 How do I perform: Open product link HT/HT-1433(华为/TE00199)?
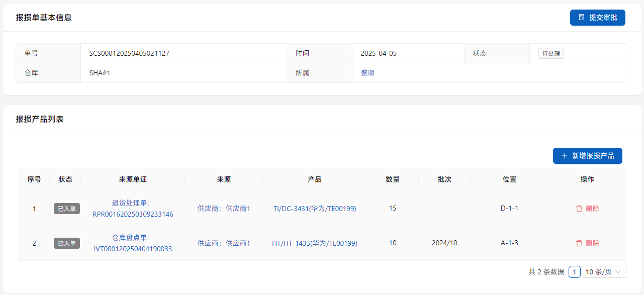(x=314, y=243)
